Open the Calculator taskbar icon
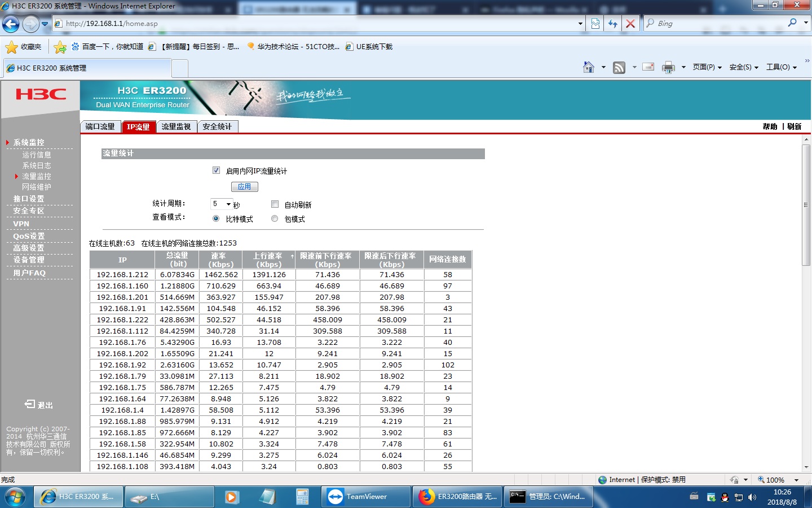The image size is (812, 508). [x=302, y=497]
